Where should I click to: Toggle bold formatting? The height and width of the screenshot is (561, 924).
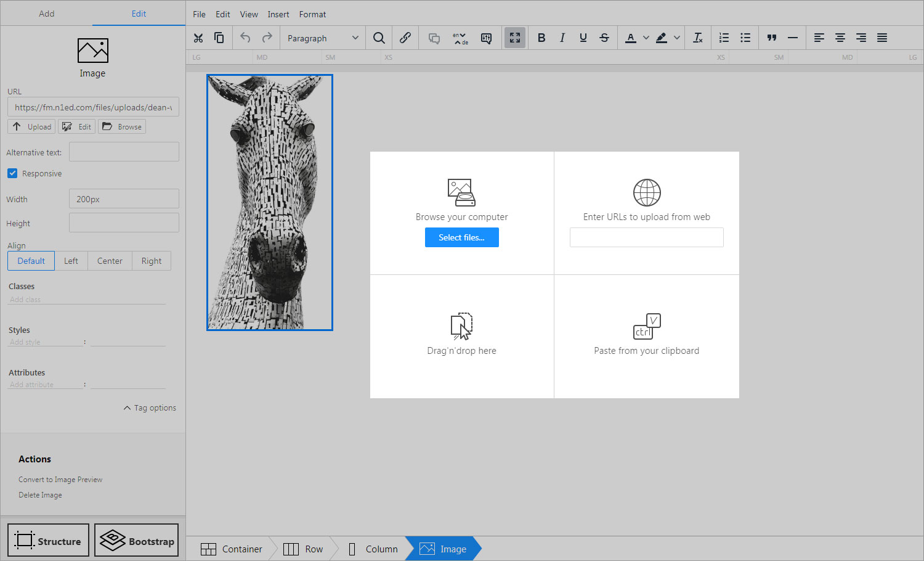(x=541, y=38)
